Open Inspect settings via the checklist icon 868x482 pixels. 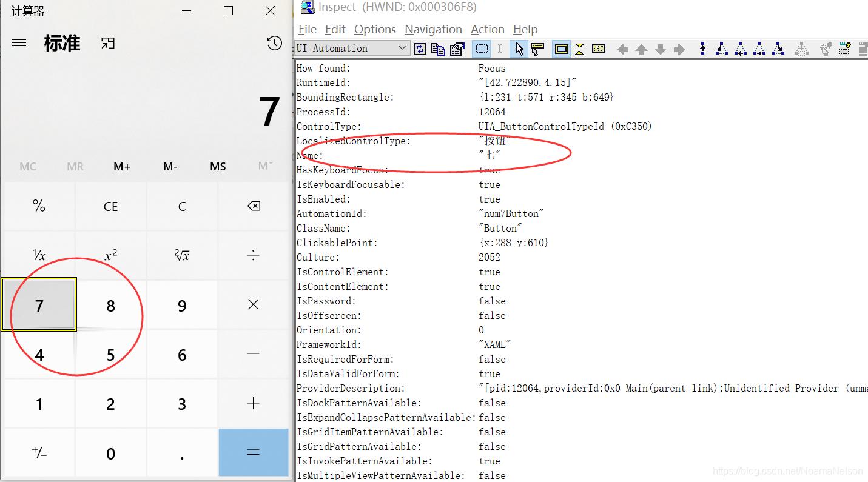pos(457,49)
